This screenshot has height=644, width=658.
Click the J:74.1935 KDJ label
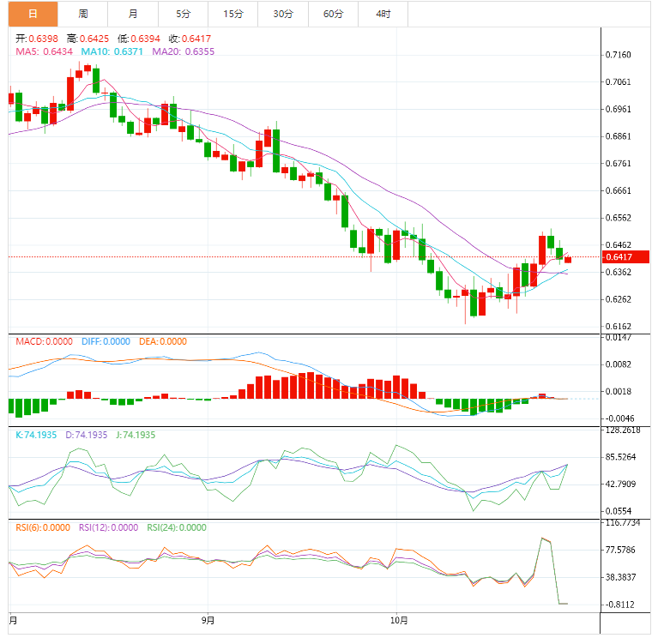pyautogui.click(x=136, y=435)
